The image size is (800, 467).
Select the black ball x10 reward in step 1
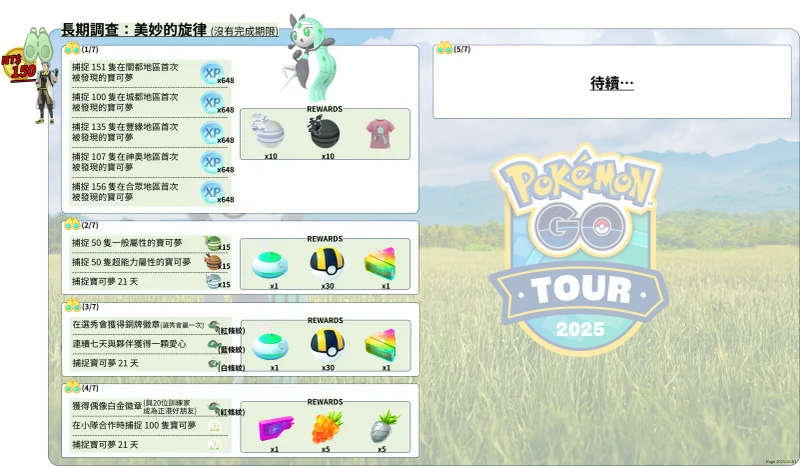click(x=324, y=131)
